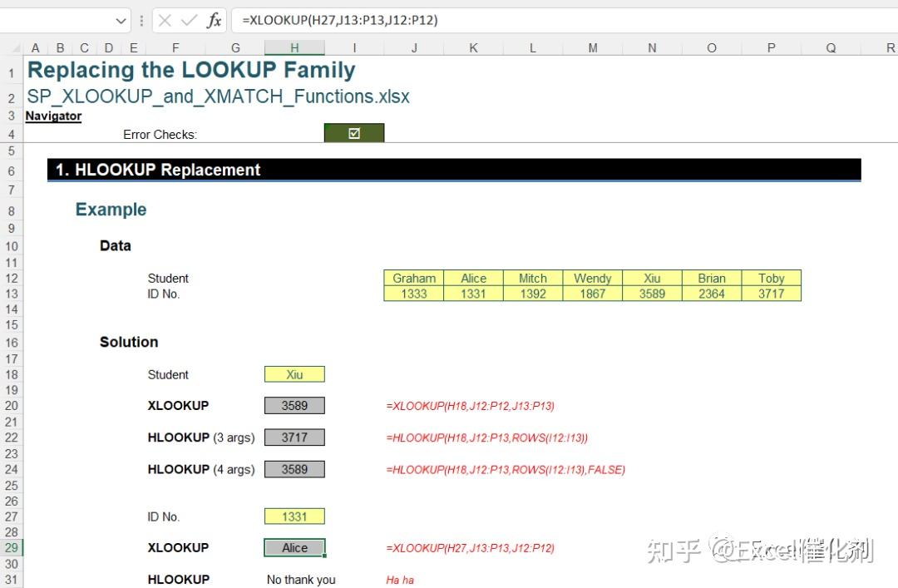Select row 29 header
Image resolution: width=898 pixels, height=588 pixels.
coord(11,547)
